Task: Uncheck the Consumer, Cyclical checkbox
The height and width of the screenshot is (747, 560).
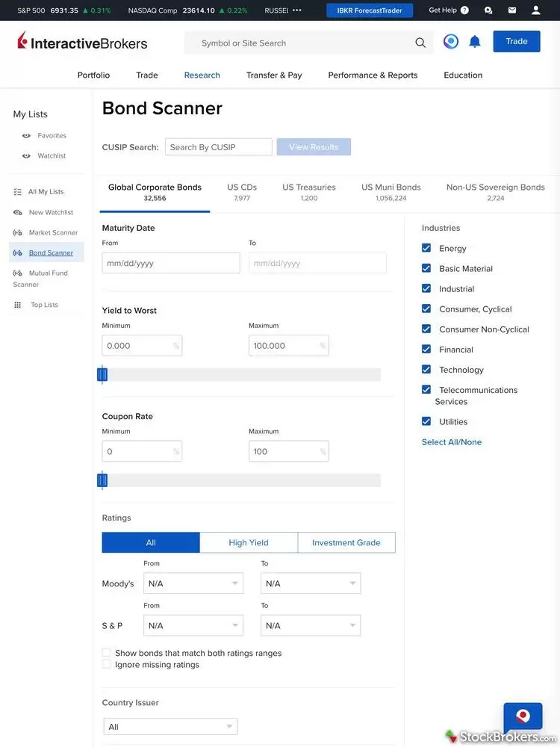Action: click(426, 309)
